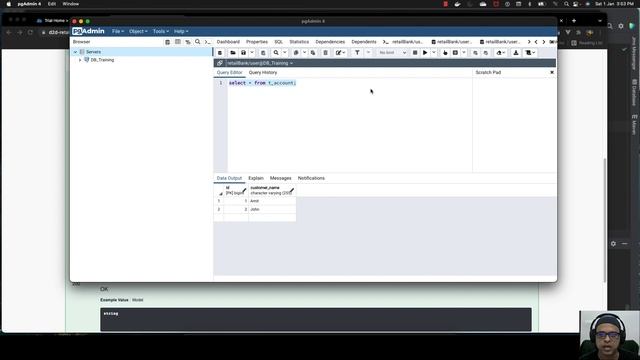Switch to the SQL tab
This screenshot has height=360, width=640.
pos(278,42)
